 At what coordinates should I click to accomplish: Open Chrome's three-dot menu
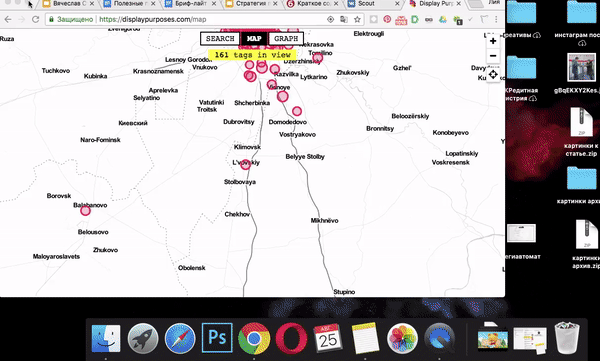point(496,19)
